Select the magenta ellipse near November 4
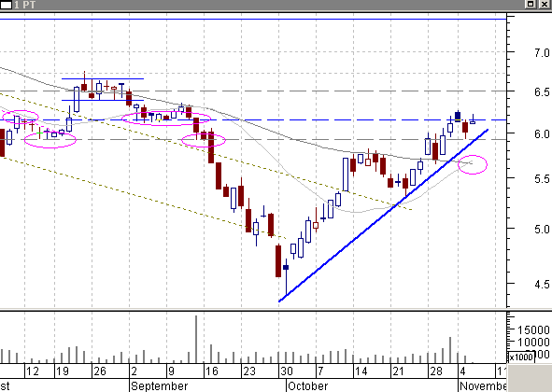 [x=473, y=164]
